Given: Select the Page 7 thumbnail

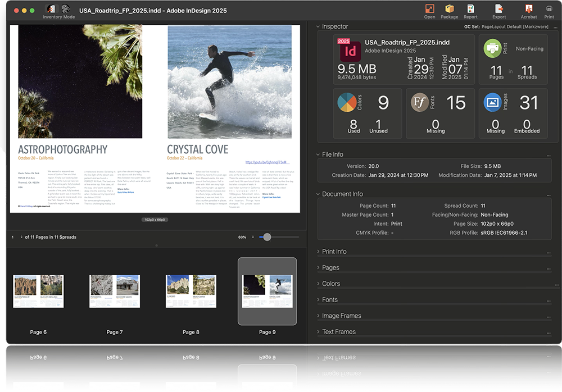Looking at the screenshot, I should [x=115, y=291].
